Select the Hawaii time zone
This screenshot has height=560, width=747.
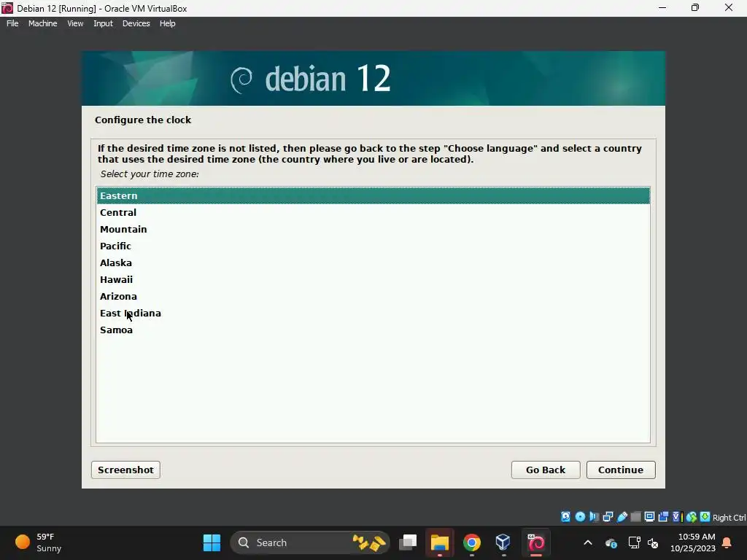coord(373,279)
